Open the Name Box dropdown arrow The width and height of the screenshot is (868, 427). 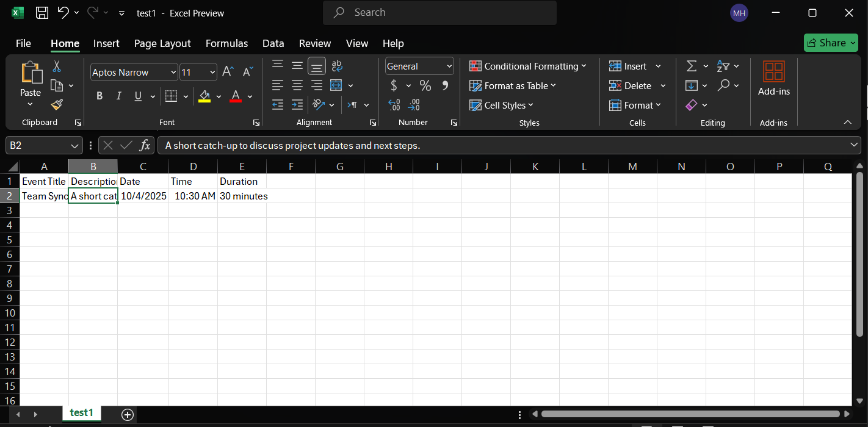click(x=75, y=145)
